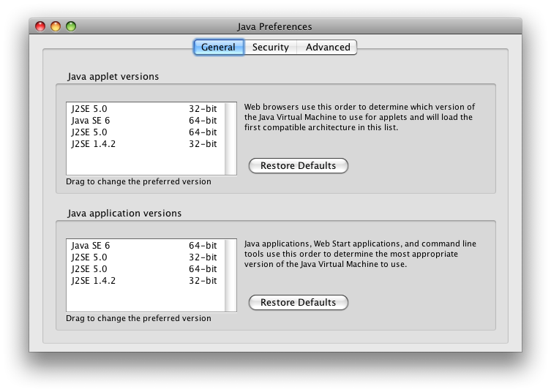Viewport: 551px width, 392px height.
Task: Select J2SE 5.0 64-bit in application list
Action: click(x=145, y=268)
